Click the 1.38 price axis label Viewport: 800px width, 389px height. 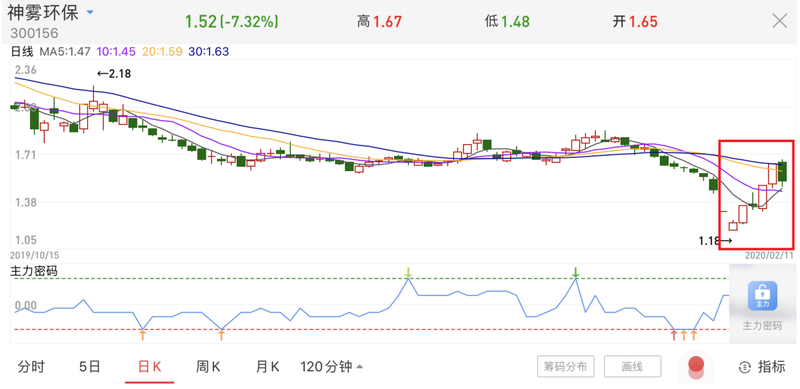point(25,203)
